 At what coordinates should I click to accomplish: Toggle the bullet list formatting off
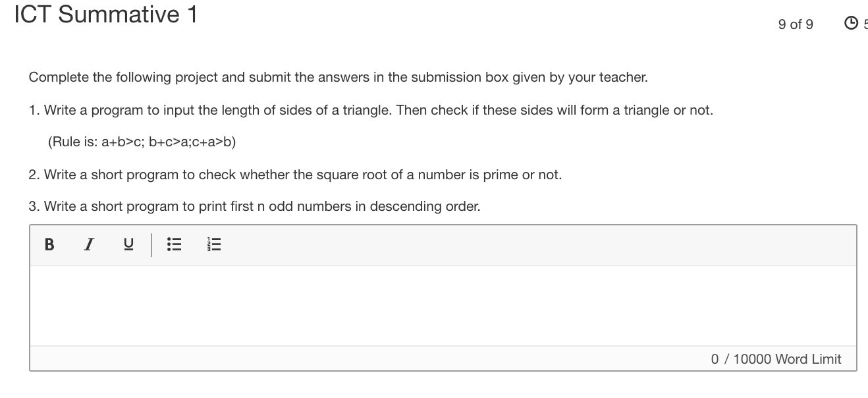(174, 244)
